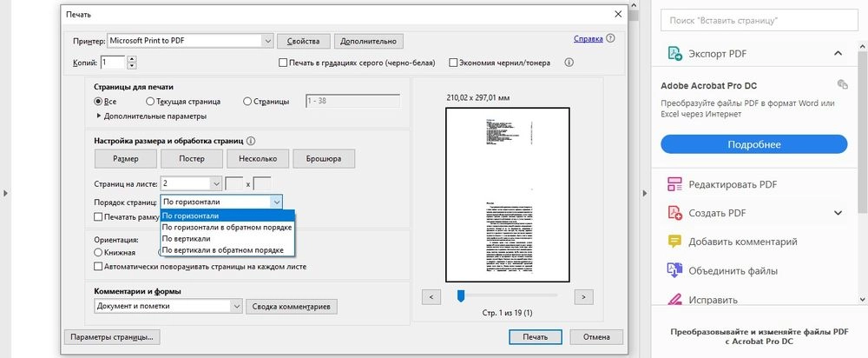Click the preview page slider handle

point(460,296)
